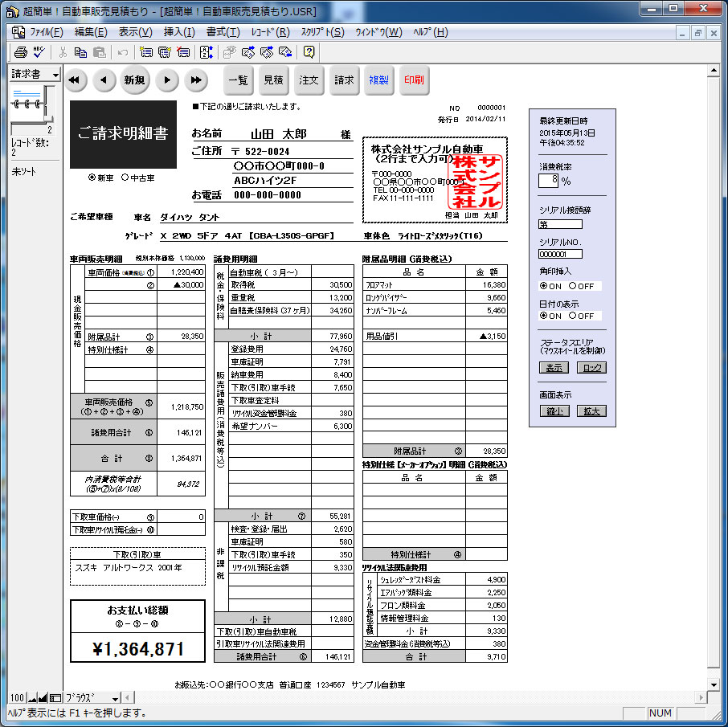This screenshot has height=727, width=728.
Task: Click the 消費税率 percentage input field
Action: [549, 181]
